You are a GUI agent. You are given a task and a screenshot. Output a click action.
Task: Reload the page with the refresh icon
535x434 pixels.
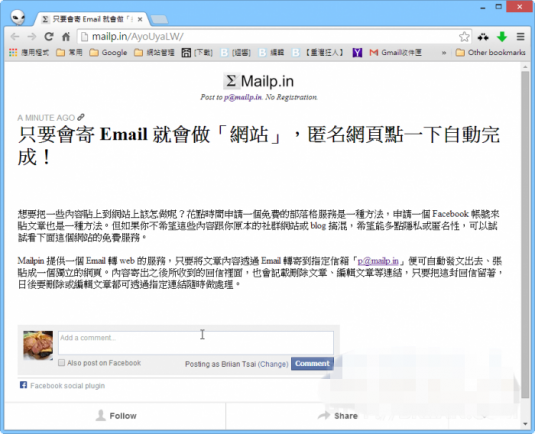49,37
